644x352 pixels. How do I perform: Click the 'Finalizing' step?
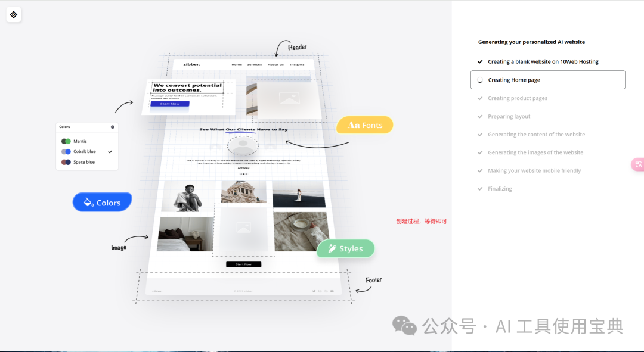click(x=500, y=188)
